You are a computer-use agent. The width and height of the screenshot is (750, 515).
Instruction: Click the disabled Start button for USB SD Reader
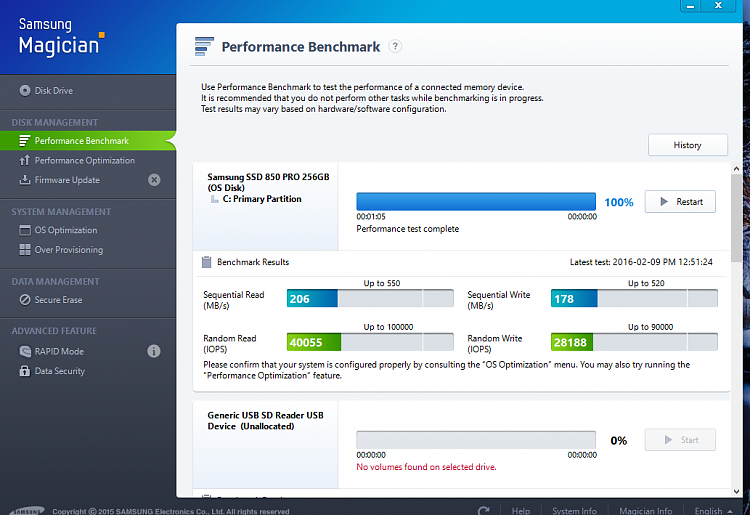[680, 440]
